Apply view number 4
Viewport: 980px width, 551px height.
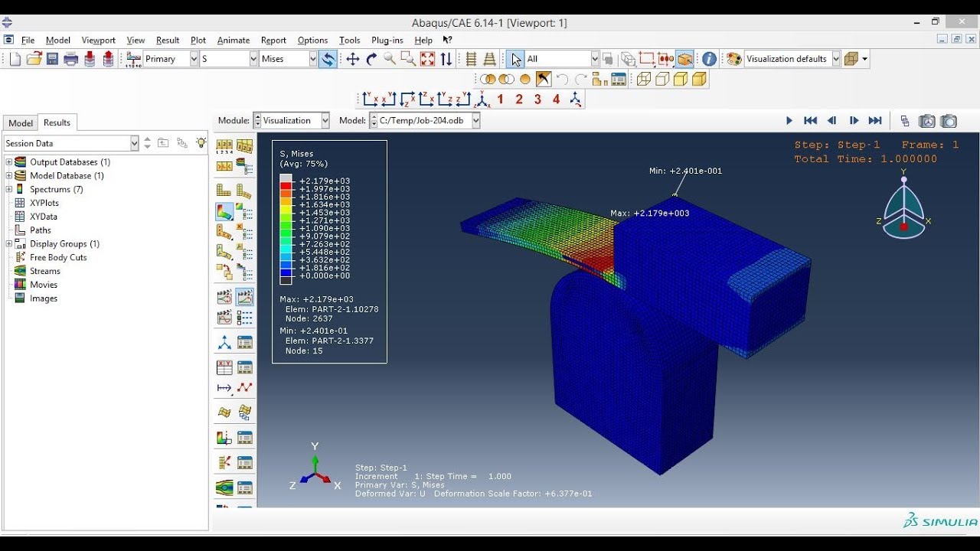pos(556,99)
